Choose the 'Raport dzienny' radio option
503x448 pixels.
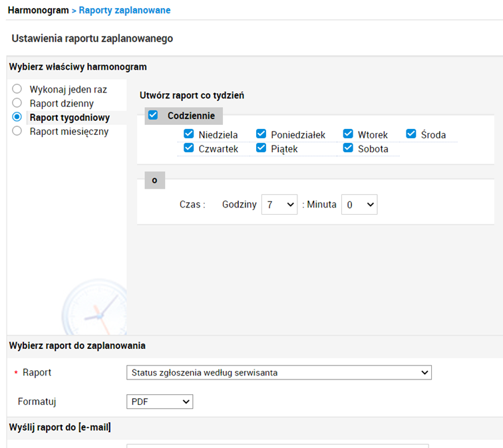pos(17,103)
